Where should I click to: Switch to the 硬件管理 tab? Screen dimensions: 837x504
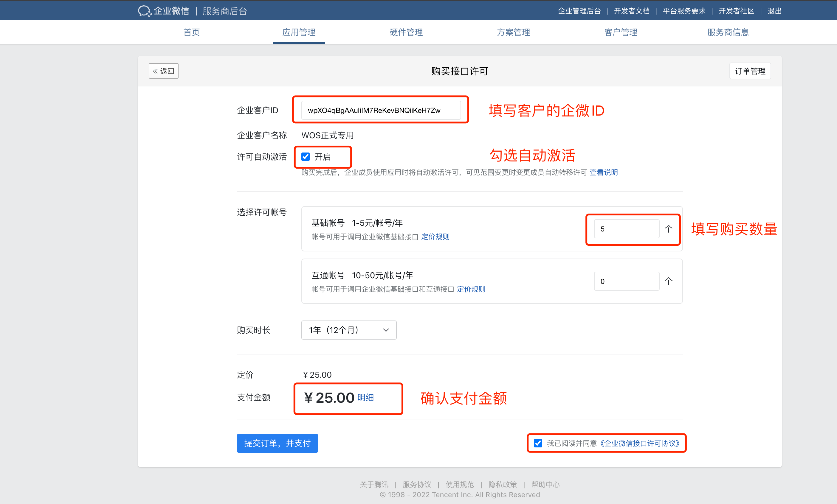(406, 32)
